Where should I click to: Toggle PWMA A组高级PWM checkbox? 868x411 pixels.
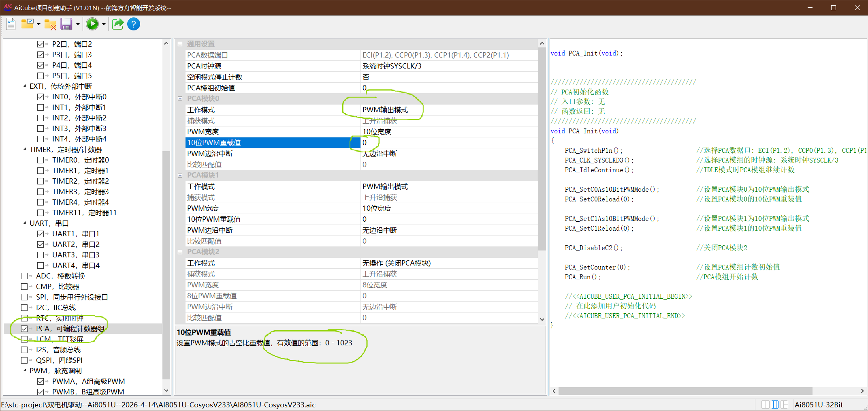pos(41,381)
